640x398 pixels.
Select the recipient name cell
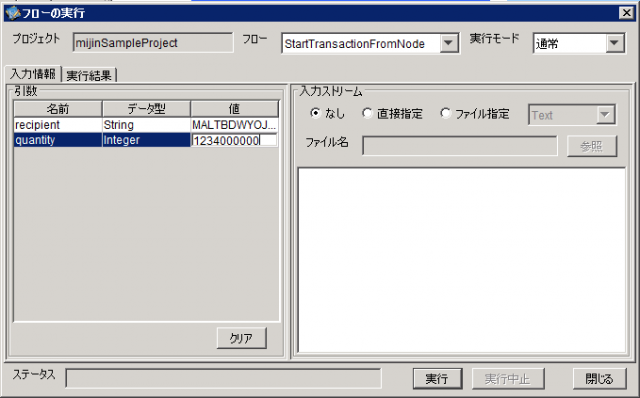58,125
